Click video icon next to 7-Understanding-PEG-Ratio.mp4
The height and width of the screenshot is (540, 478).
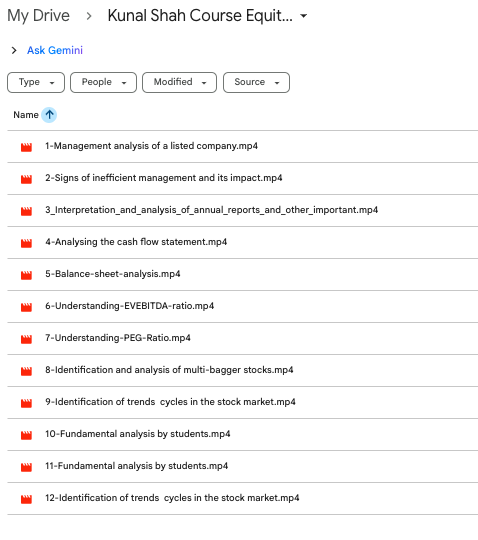pos(26,339)
